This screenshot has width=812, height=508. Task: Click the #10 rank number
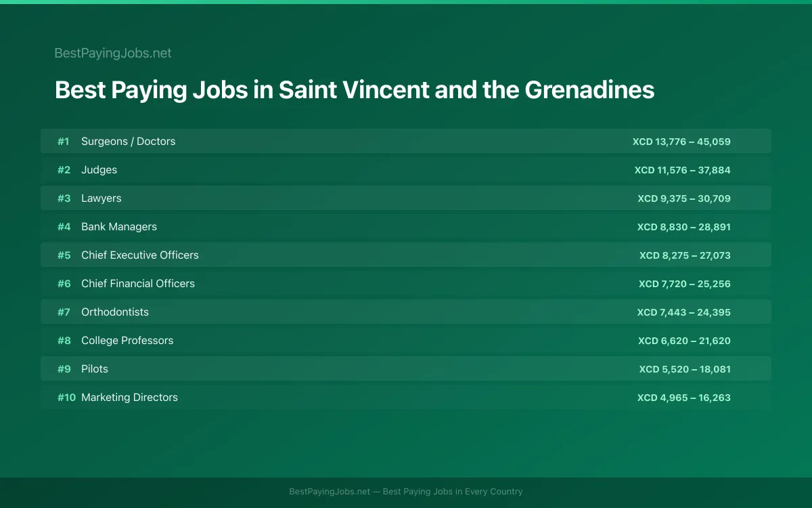tap(66, 398)
